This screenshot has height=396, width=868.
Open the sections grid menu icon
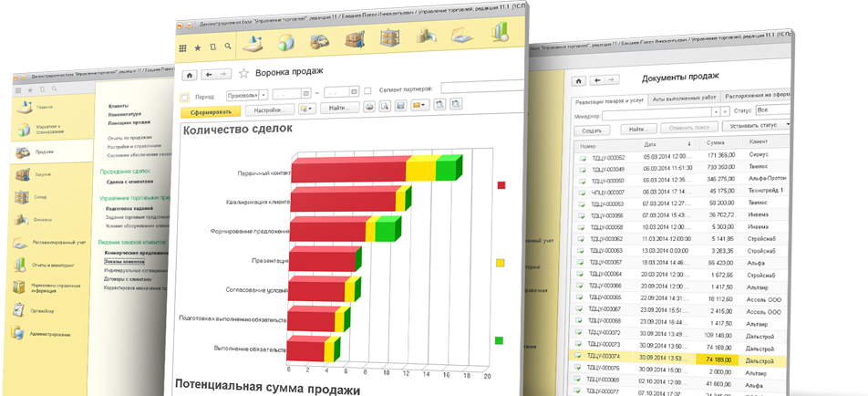coord(182,47)
